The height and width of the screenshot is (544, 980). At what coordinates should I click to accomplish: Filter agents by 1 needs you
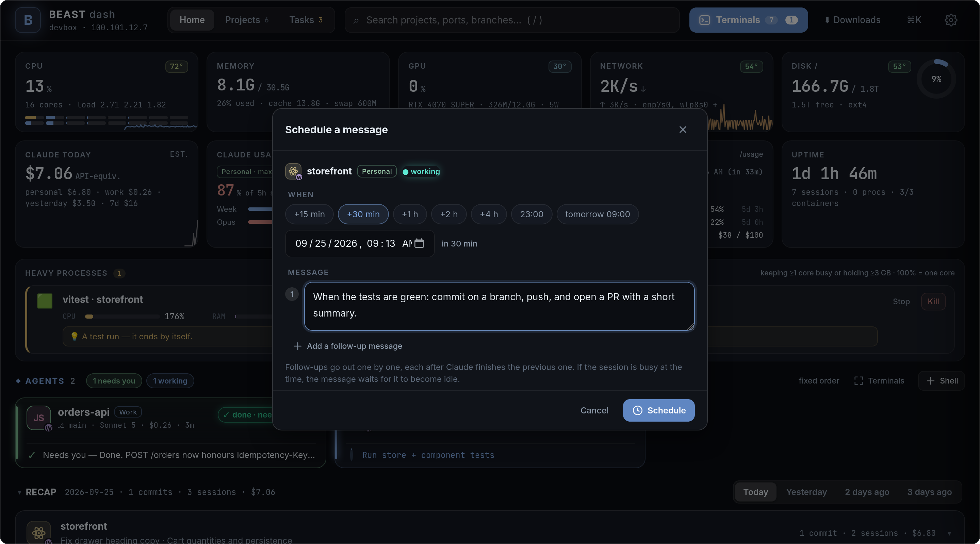[114, 380]
